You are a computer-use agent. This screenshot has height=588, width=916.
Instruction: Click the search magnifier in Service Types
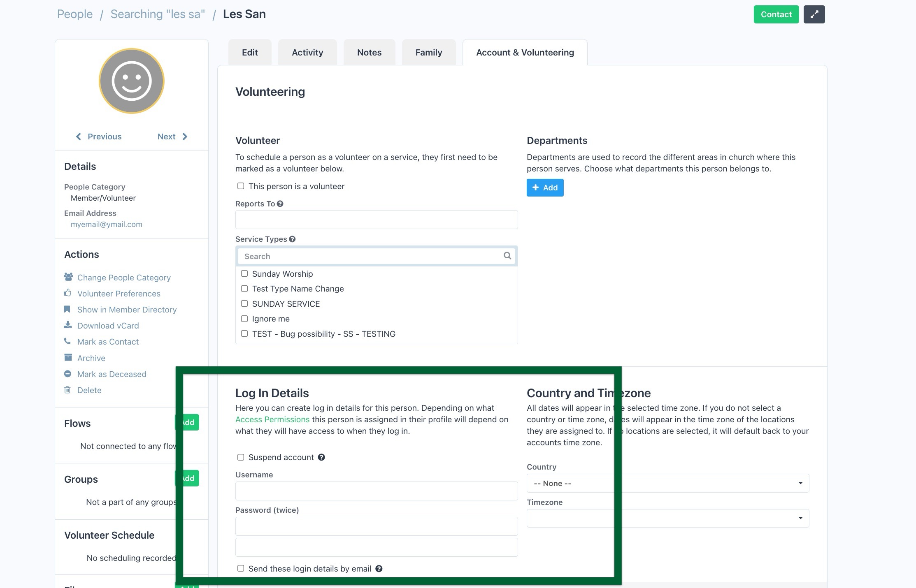pos(507,256)
